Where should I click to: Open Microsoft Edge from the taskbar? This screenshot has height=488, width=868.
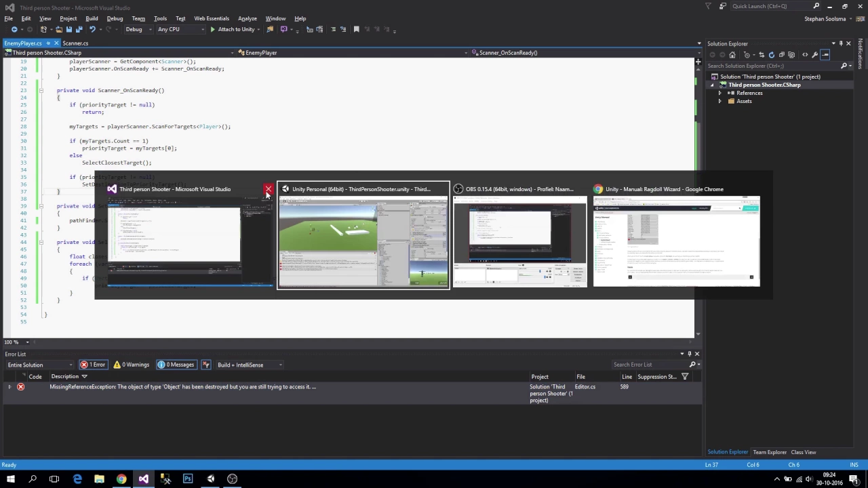[77, 479]
